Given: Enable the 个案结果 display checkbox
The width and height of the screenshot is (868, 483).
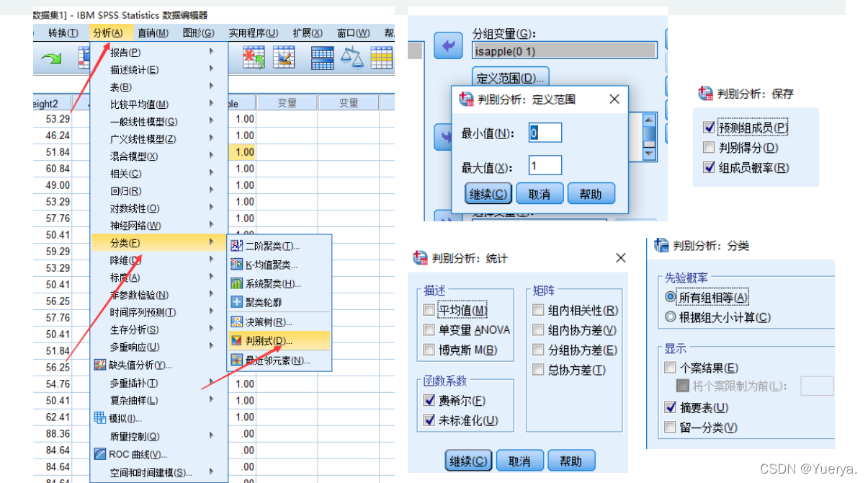Looking at the screenshot, I should pyautogui.click(x=671, y=368).
